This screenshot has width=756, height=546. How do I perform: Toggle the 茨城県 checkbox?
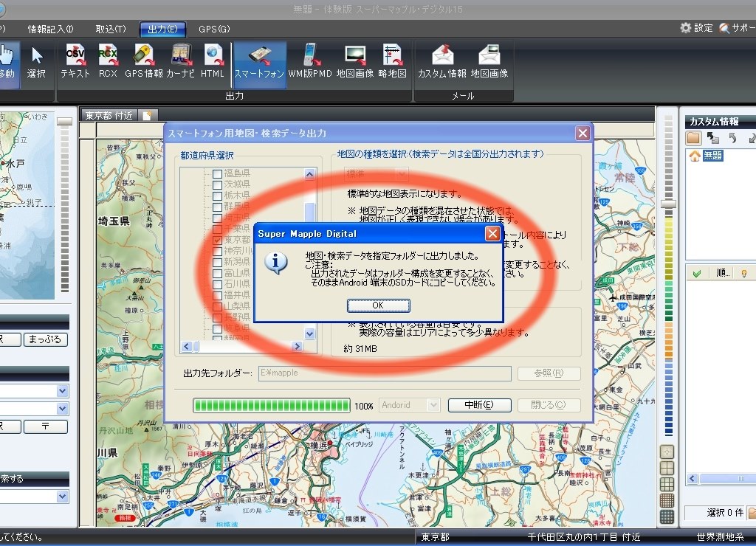tap(218, 184)
